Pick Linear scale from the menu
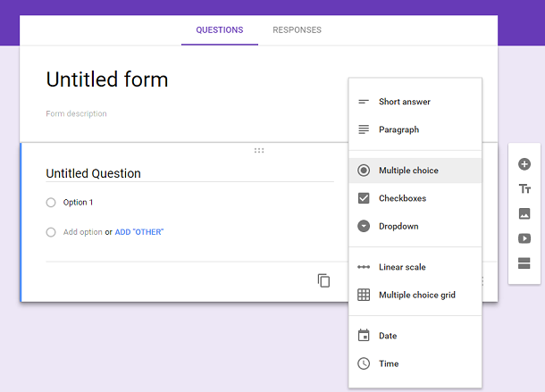This screenshot has width=545, height=392. (x=415, y=267)
